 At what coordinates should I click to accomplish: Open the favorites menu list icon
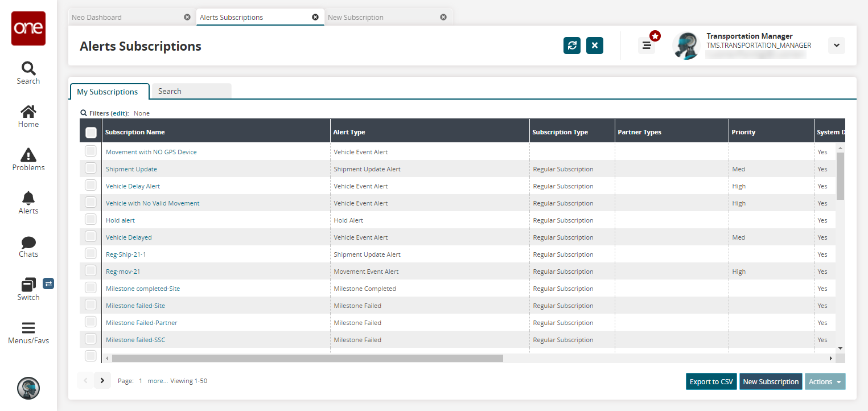[646, 46]
